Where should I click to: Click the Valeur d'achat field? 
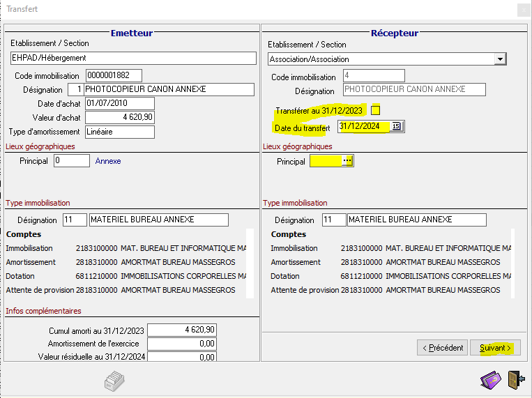119,117
